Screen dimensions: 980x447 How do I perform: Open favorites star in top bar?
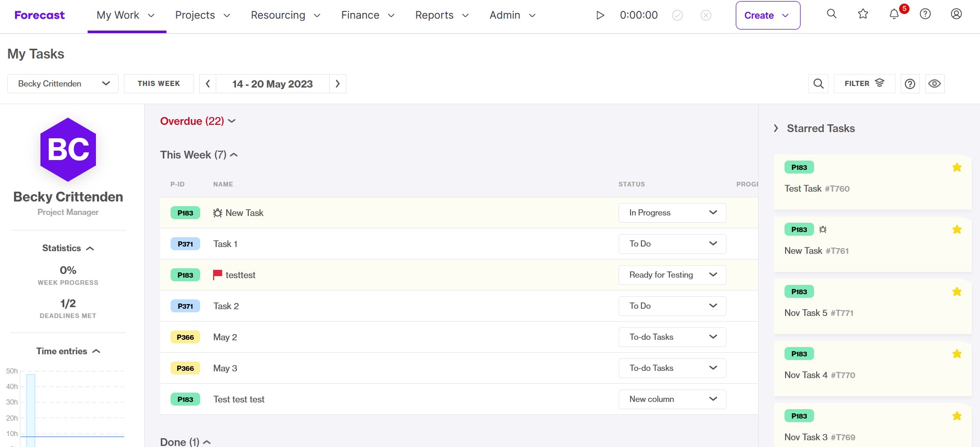pos(863,14)
